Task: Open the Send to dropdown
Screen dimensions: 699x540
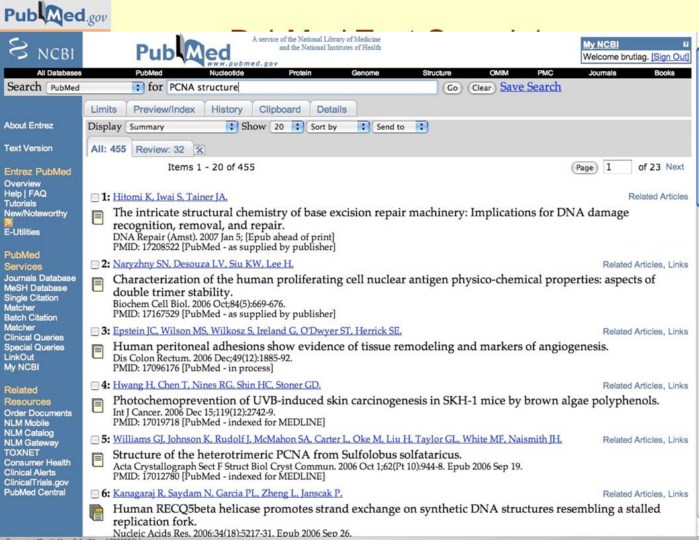Action: pyautogui.click(x=399, y=127)
